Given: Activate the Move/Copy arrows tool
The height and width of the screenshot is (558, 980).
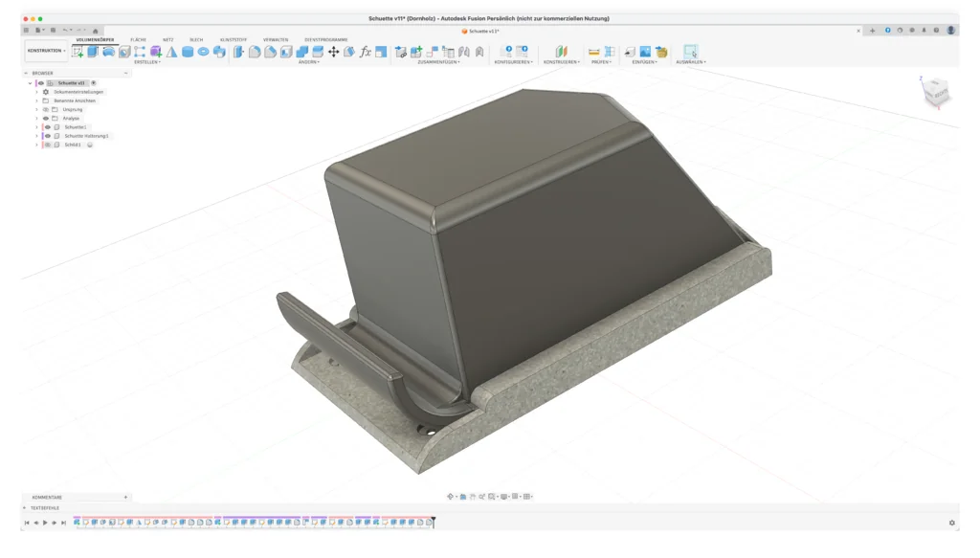Looking at the screenshot, I should 333,52.
